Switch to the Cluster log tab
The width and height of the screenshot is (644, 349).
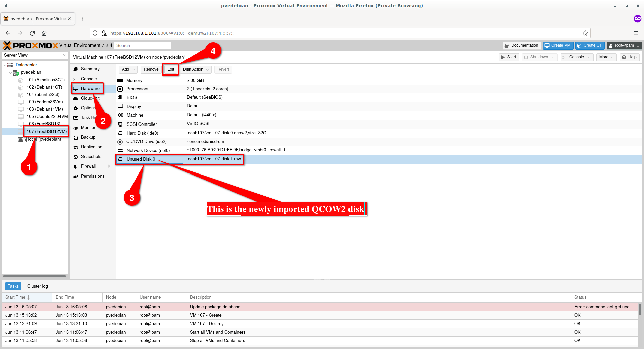37,286
